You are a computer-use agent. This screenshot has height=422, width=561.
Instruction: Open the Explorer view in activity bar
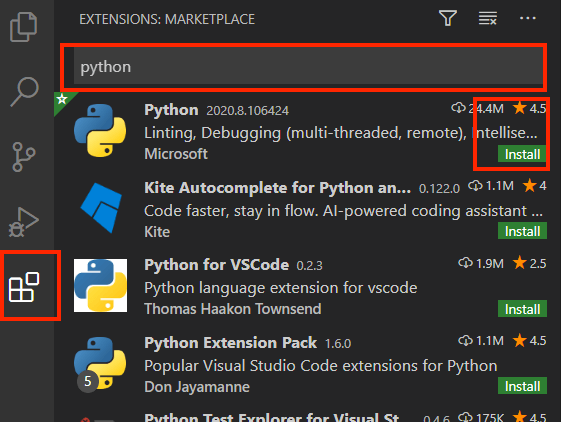[x=24, y=27]
